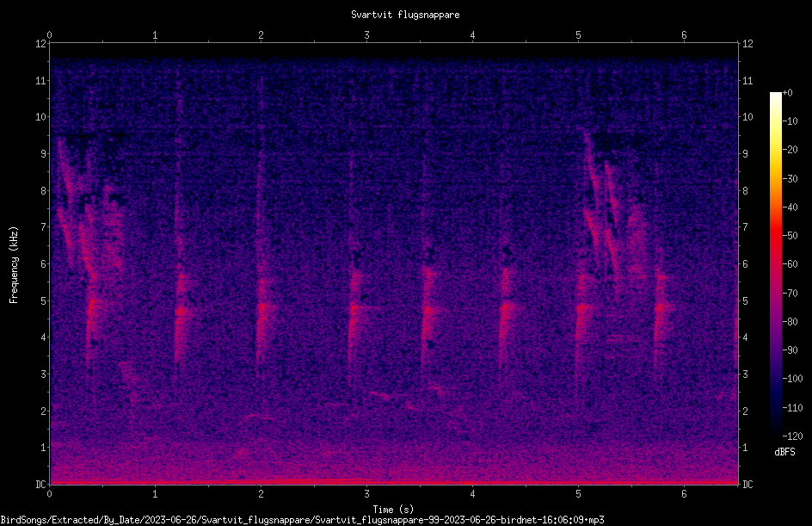Click '4' on the left frequency axis

[44, 337]
